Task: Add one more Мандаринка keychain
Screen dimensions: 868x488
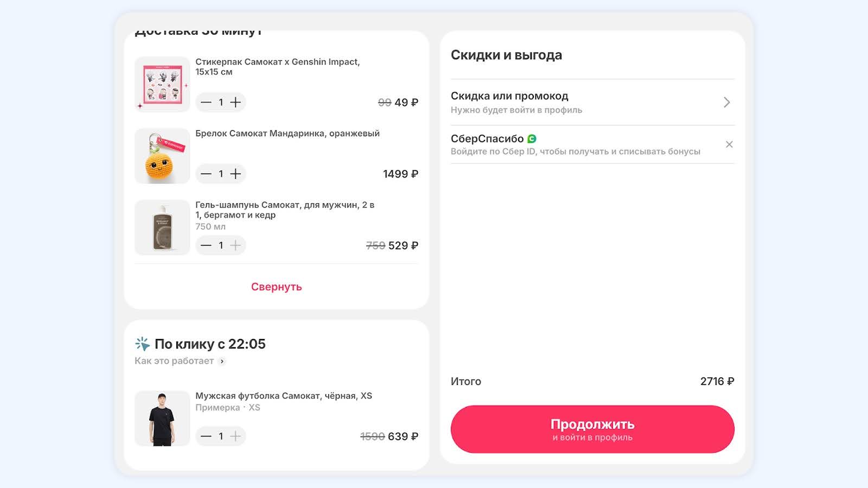Action: pos(235,174)
